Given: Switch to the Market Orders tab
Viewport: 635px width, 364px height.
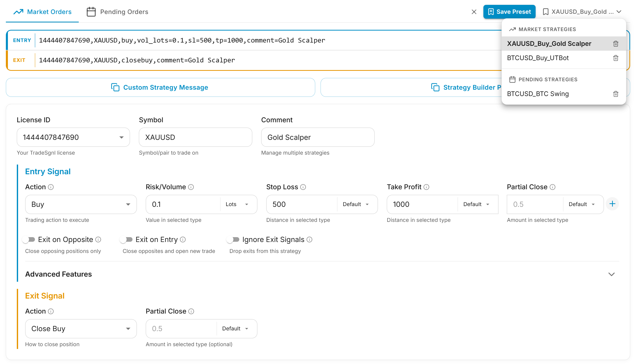Looking at the screenshot, I should (42, 12).
